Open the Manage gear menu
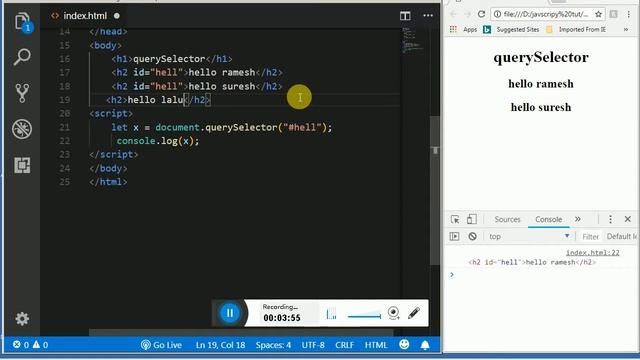640x360 pixels. click(22, 318)
